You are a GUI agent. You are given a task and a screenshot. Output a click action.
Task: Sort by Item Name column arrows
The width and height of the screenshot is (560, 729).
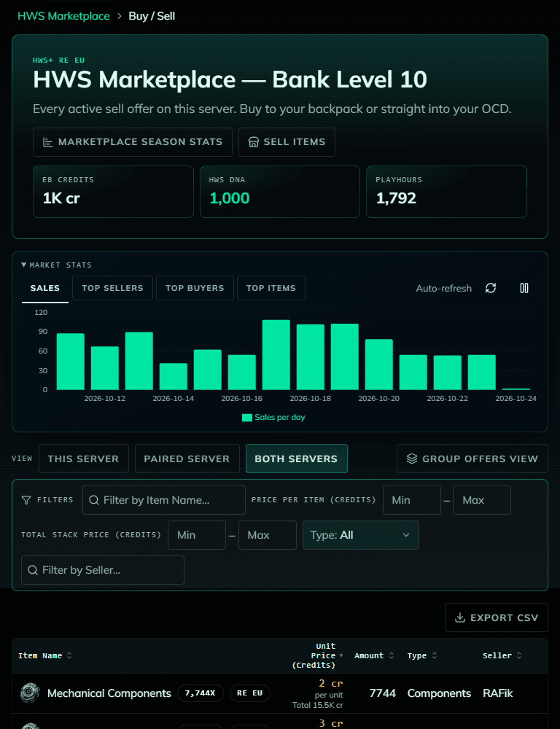pyautogui.click(x=69, y=655)
